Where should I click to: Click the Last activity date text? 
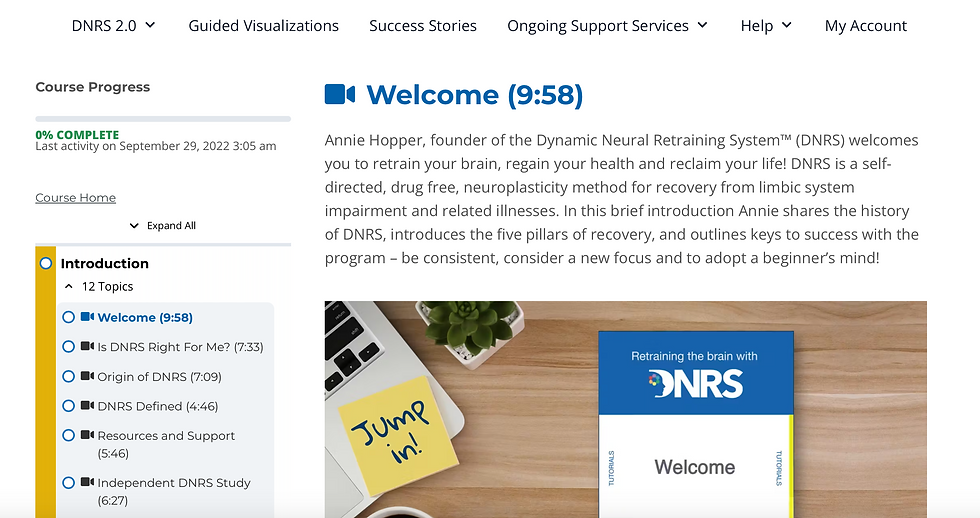tap(156, 146)
